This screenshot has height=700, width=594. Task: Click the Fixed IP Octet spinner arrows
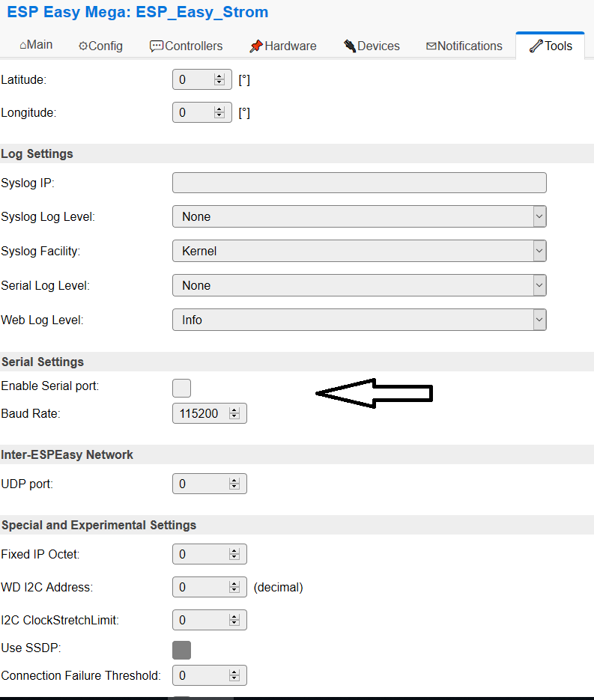coord(234,554)
